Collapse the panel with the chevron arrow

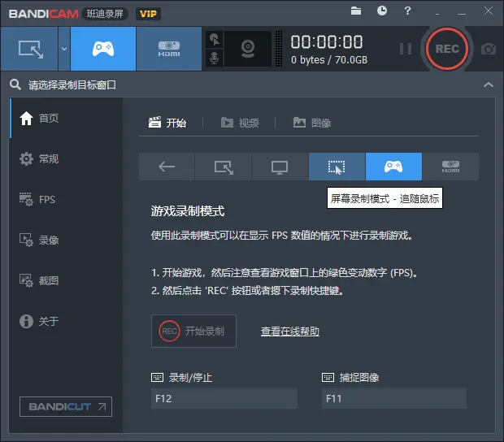(x=489, y=84)
